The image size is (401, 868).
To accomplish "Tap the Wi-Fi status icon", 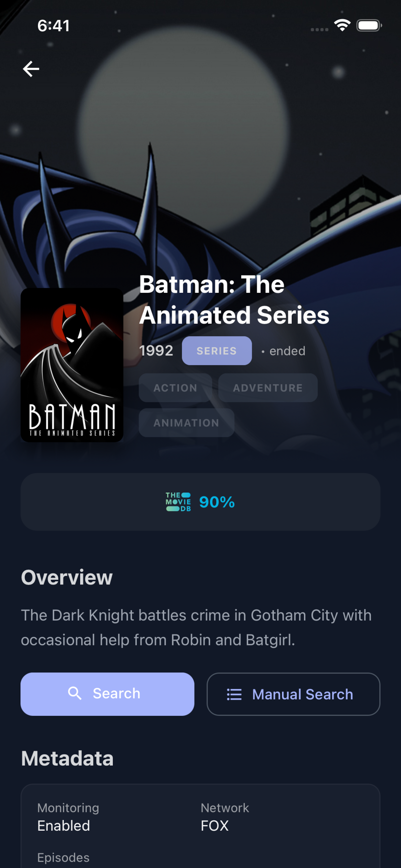I will 342,25.
